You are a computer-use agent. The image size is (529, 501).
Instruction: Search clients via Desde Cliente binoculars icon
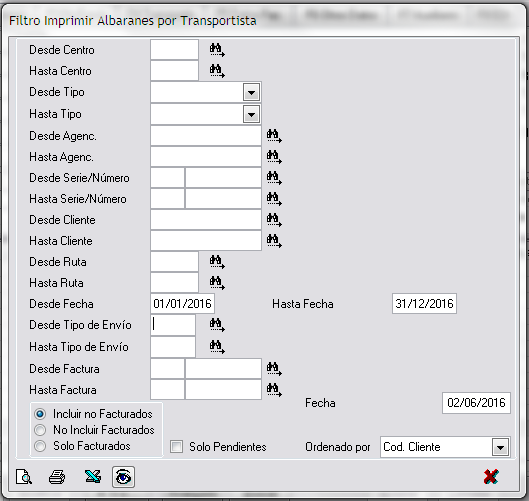[274, 220]
